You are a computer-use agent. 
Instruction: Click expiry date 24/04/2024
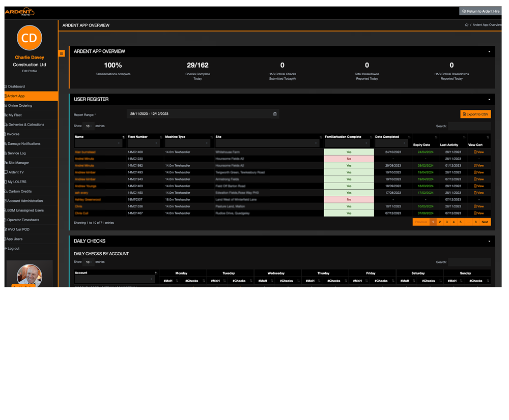click(x=426, y=152)
